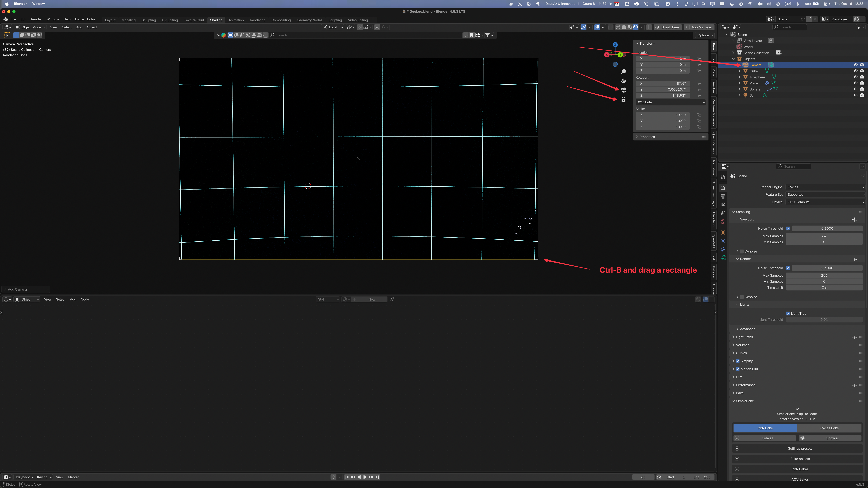The image size is (868, 488).
Task: Hide Camera in viewport via eye icon
Action: coord(855,65)
